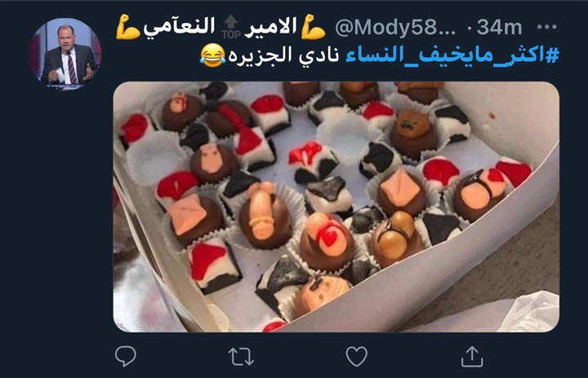The width and height of the screenshot is (588, 378).
Task: Open the 34m timestamp link
Action: coord(499,28)
